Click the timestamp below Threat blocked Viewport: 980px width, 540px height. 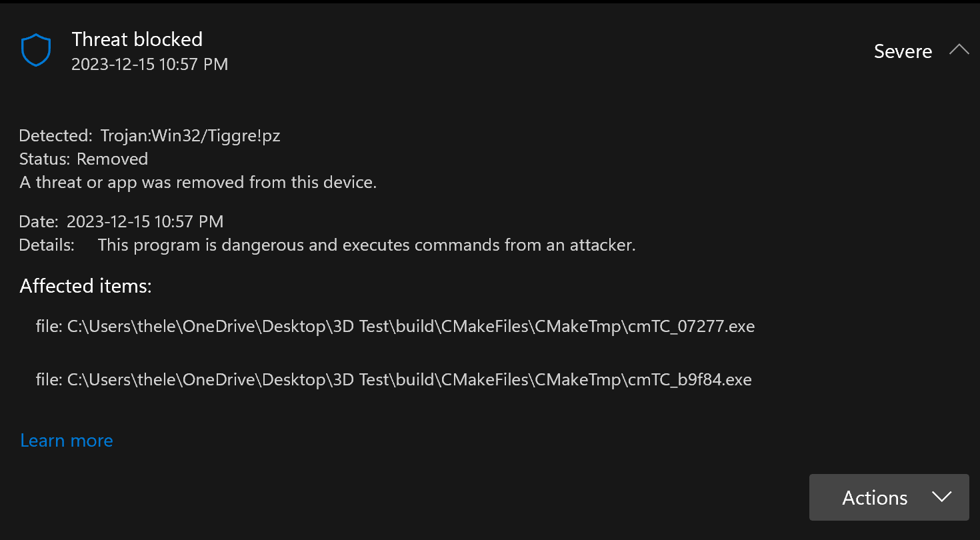click(149, 64)
